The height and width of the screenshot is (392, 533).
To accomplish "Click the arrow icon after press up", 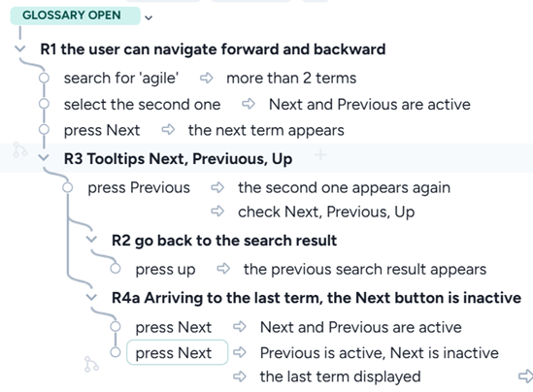I will coord(223,269).
